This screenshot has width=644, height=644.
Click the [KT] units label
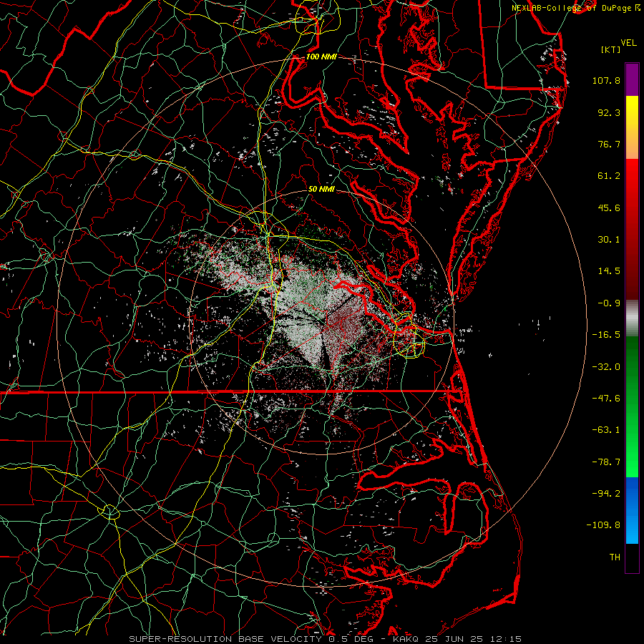pyautogui.click(x=611, y=49)
